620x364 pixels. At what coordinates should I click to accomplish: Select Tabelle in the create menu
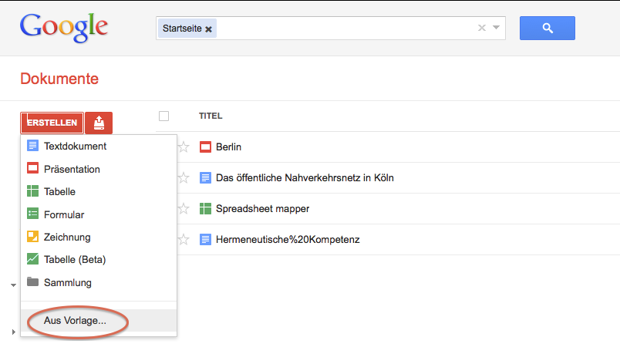(99, 192)
